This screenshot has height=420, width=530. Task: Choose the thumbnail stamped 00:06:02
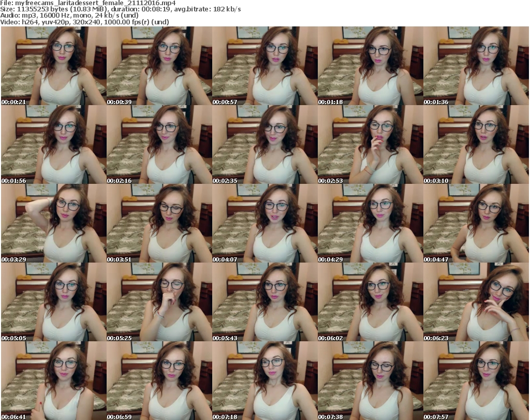coord(371,302)
